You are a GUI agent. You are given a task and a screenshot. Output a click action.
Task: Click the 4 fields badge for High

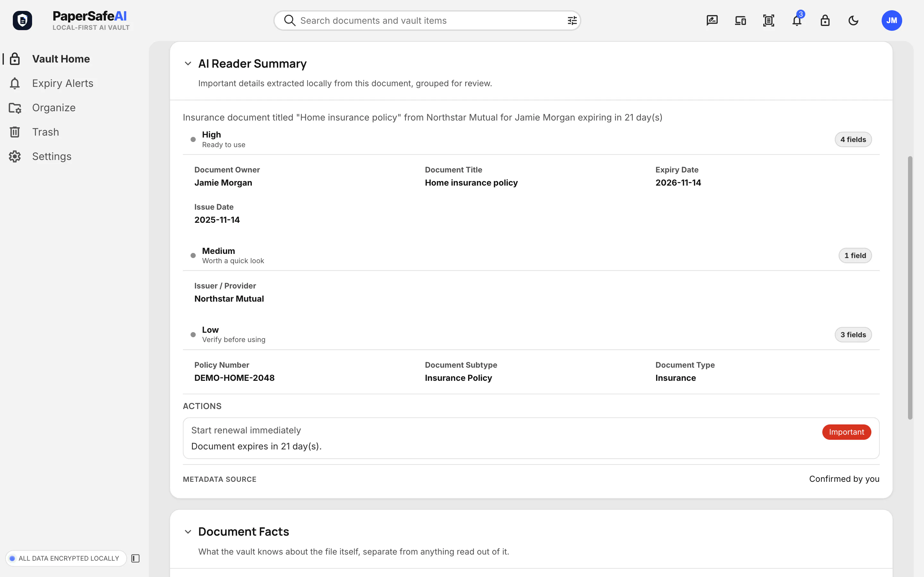853,140
